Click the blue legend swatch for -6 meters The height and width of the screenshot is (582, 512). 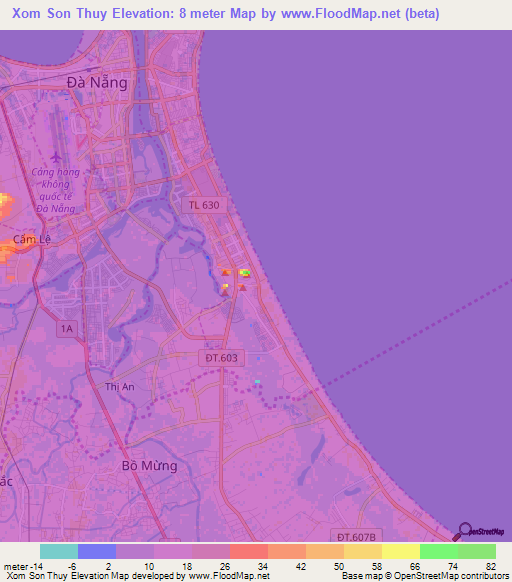97,552
